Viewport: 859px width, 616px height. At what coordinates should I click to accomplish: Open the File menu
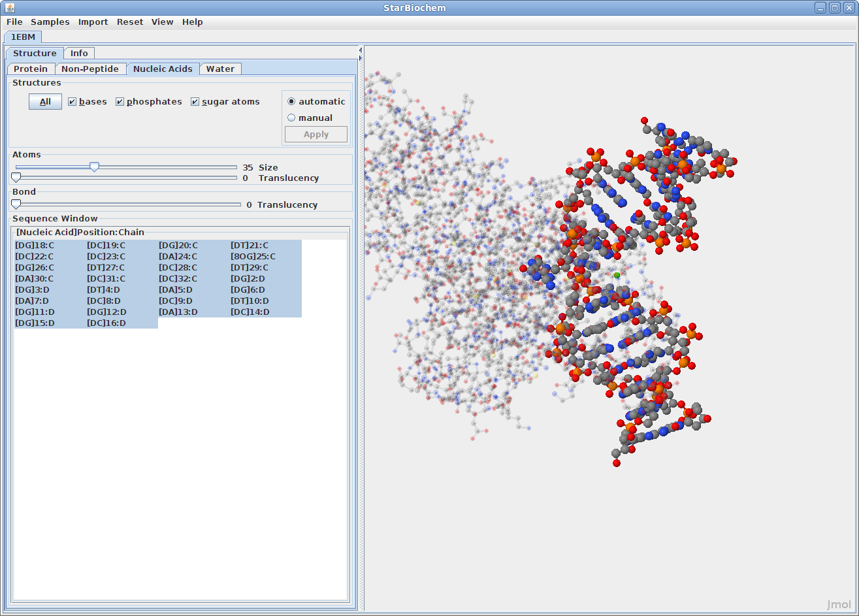pos(14,22)
